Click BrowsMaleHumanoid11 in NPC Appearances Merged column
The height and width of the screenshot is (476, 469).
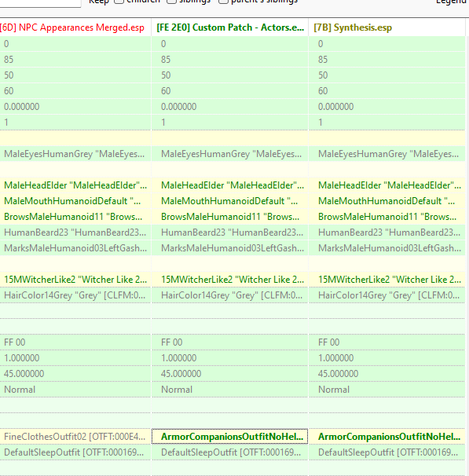click(x=75, y=217)
